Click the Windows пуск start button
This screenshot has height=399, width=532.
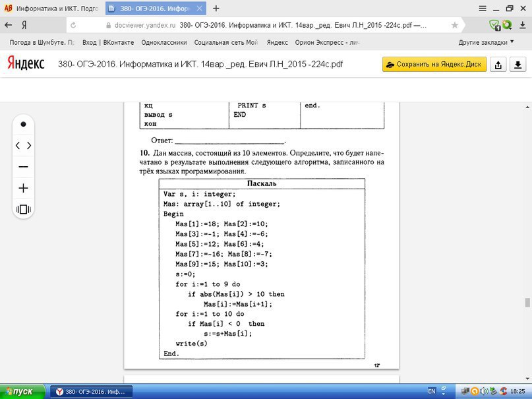click(x=23, y=391)
